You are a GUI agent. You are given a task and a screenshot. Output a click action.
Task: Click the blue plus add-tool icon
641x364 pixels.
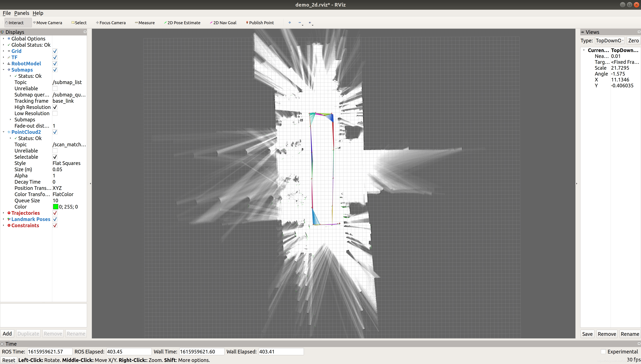[290, 22]
